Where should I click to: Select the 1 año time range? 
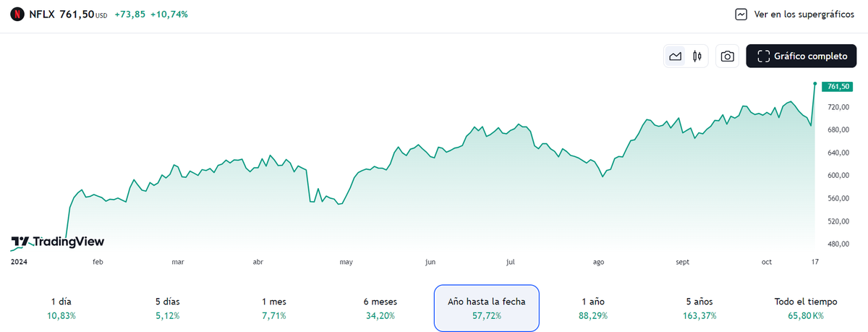[593, 308]
